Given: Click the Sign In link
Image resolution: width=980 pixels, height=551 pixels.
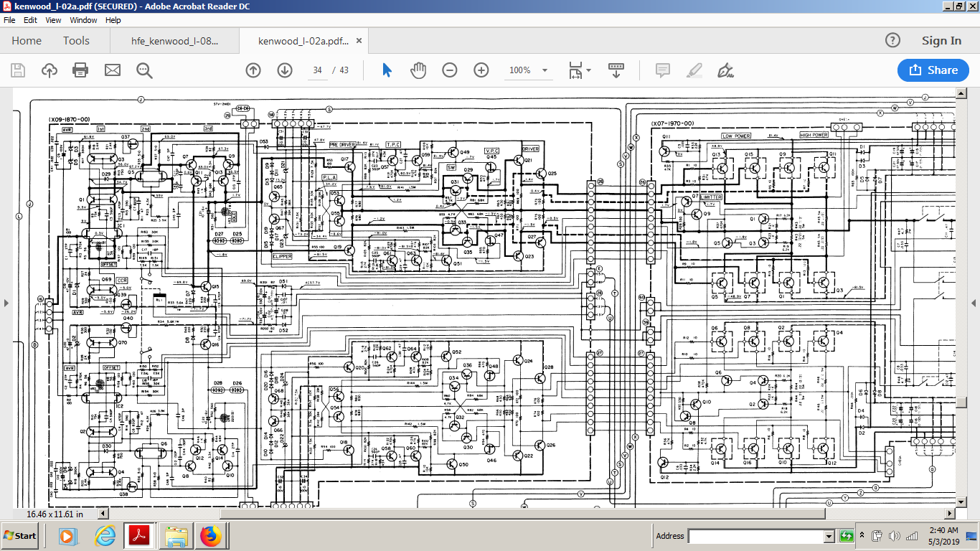Looking at the screenshot, I should (x=941, y=41).
